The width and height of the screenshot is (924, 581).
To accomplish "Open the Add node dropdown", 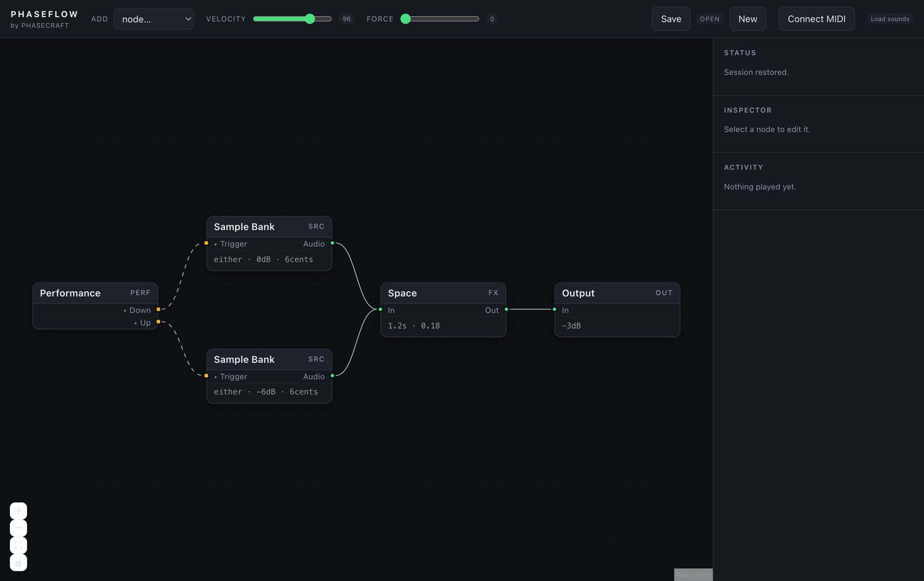I will point(154,19).
